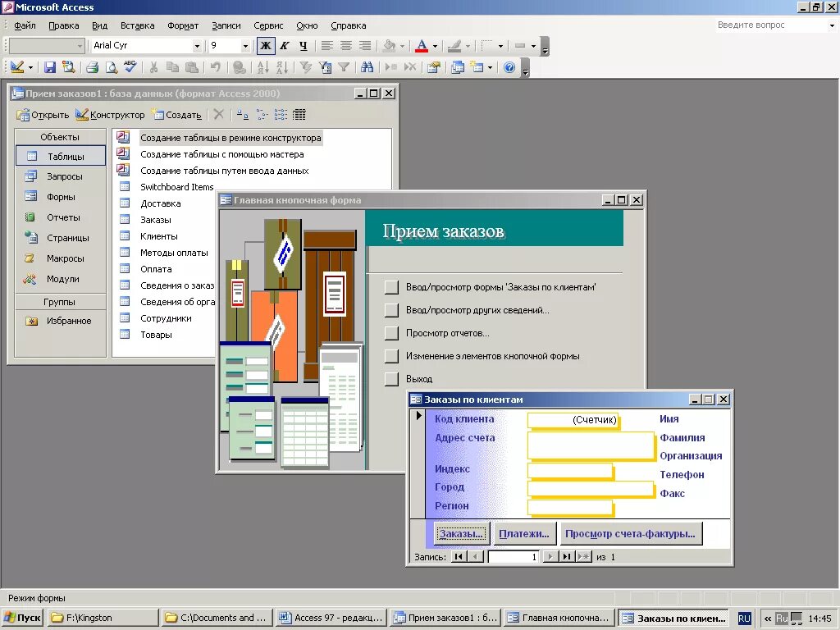Click the Cut scissors icon
Screen dimensions: 840x630
tap(153, 67)
